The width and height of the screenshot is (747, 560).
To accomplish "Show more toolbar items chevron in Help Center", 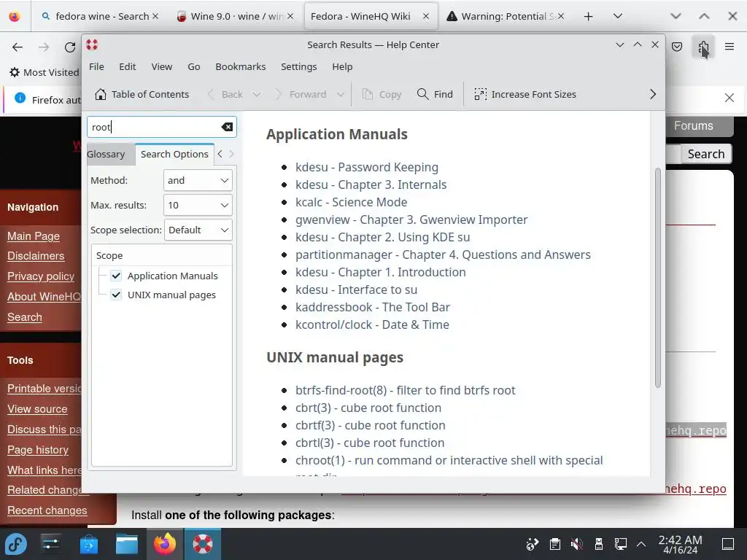I will point(653,94).
